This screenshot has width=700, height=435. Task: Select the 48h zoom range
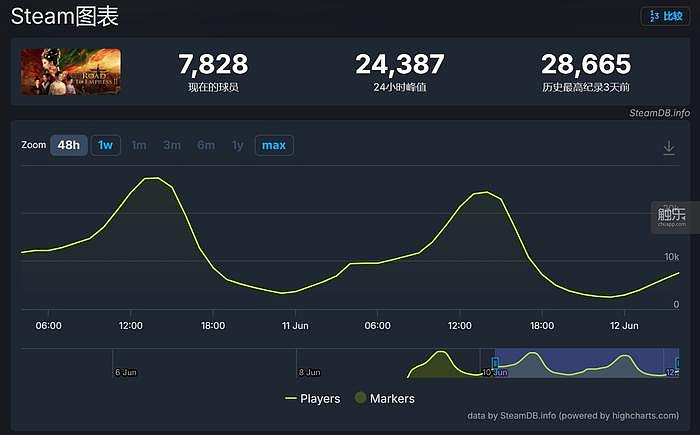tap(69, 145)
